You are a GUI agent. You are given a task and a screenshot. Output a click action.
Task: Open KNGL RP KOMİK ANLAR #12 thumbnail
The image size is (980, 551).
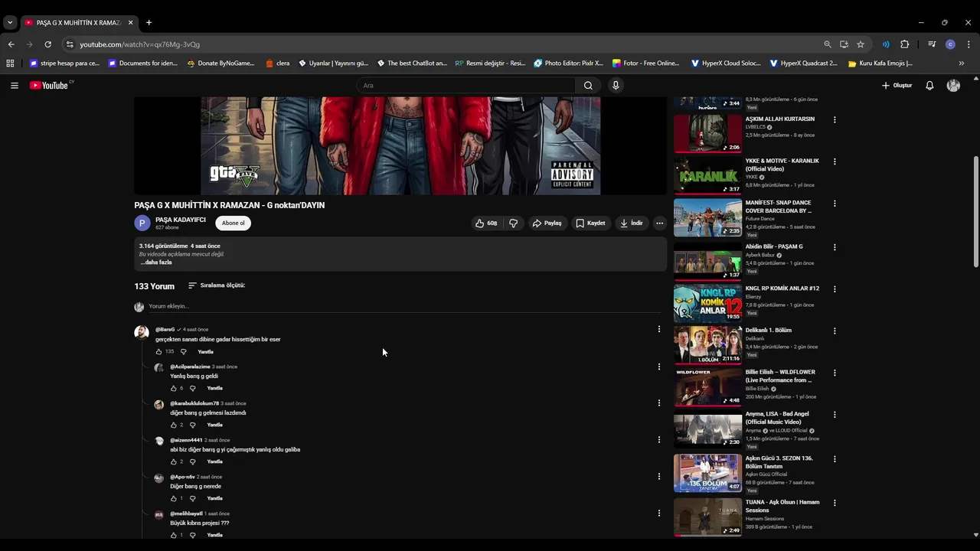(x=707, y=303)
